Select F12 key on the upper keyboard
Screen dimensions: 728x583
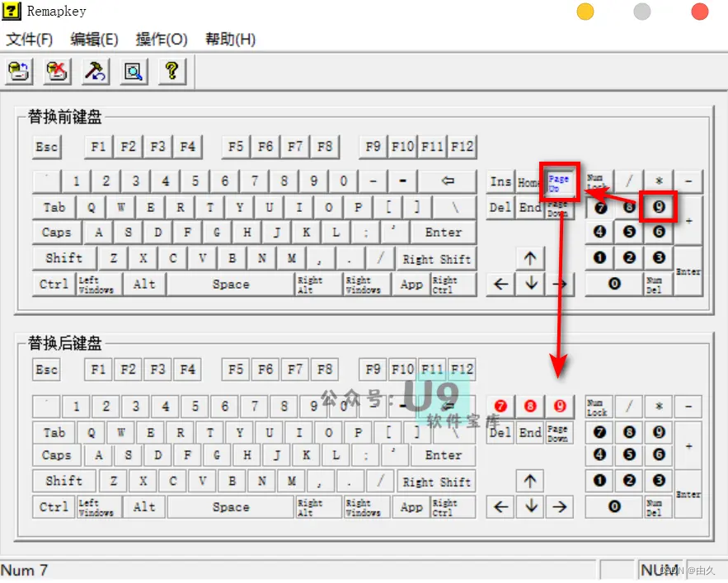462,148
